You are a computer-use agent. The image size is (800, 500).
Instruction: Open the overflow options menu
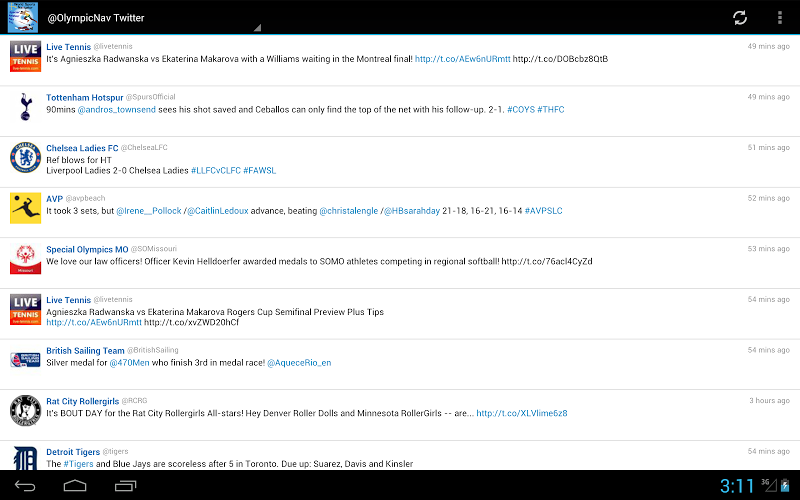point(780,18)
